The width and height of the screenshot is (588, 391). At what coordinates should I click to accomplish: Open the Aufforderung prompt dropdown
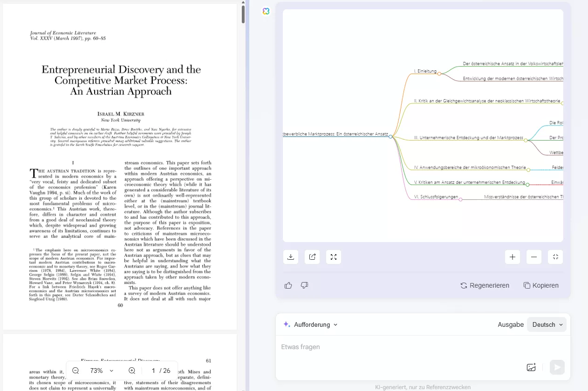pos(310,324)
